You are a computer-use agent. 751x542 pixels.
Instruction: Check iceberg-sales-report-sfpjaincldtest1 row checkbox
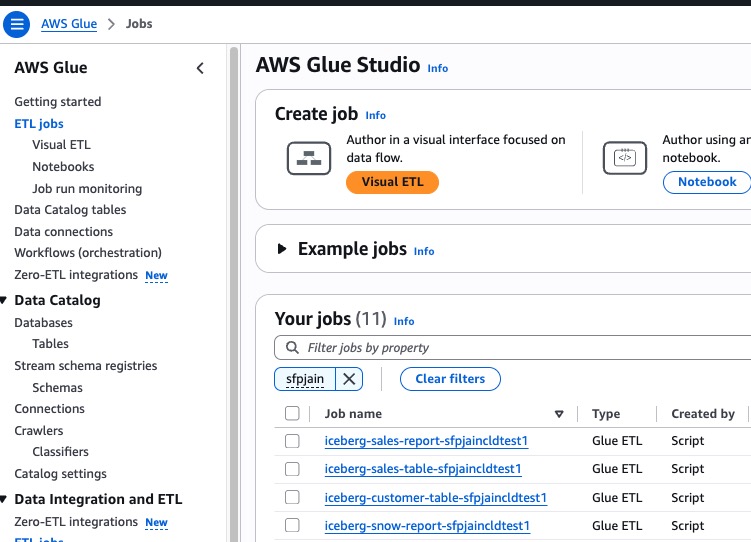pos(292,441)
